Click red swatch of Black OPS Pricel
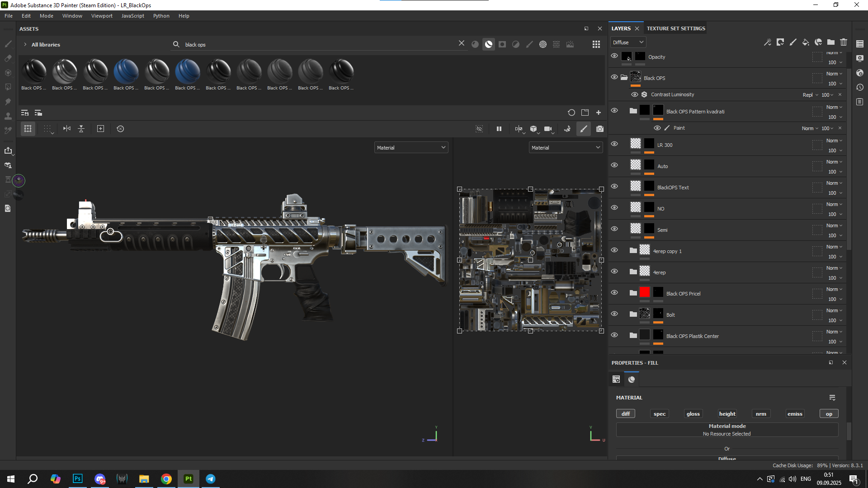Screen dimensions: 868x488 pos(645,292)
